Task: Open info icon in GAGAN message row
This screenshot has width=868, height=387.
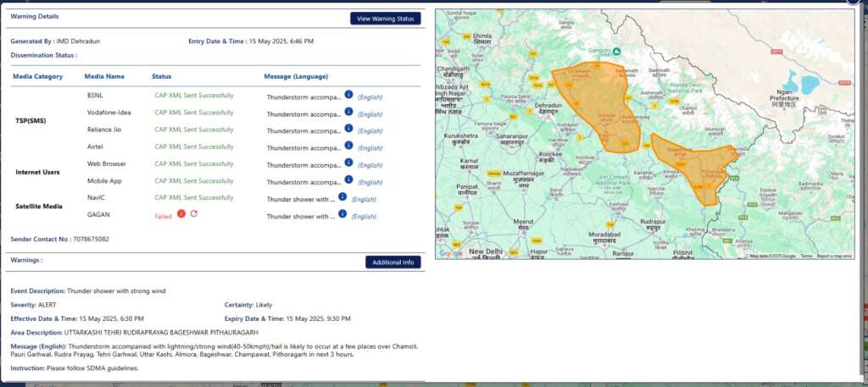Action: click(342, 213)
